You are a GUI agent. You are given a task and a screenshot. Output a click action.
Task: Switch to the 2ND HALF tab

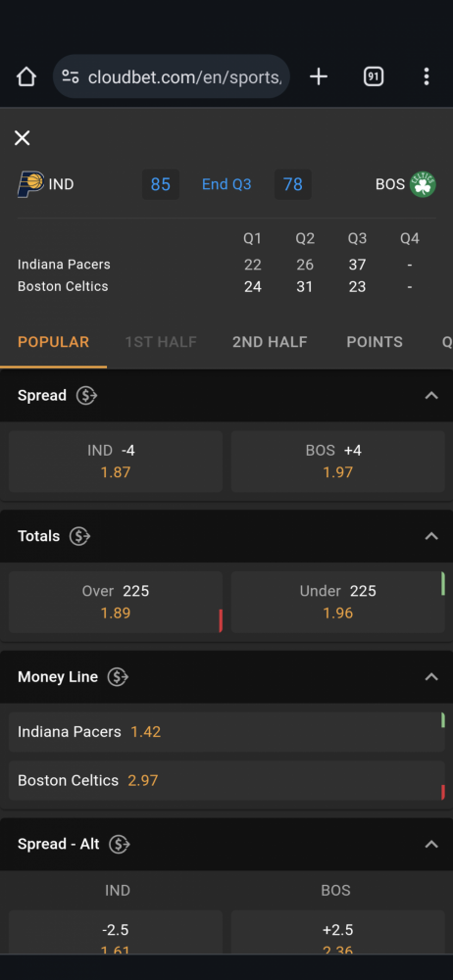[270, 342]
